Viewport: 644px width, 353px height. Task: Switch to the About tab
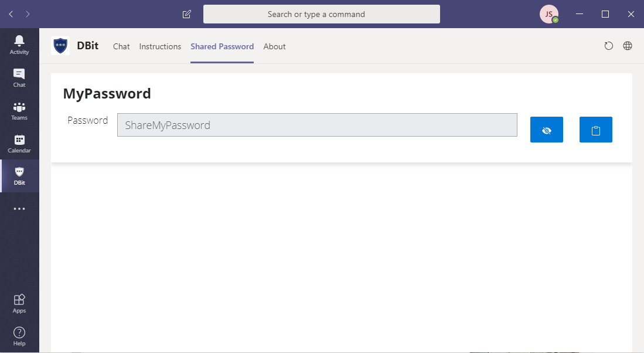(x=274, y=46)
